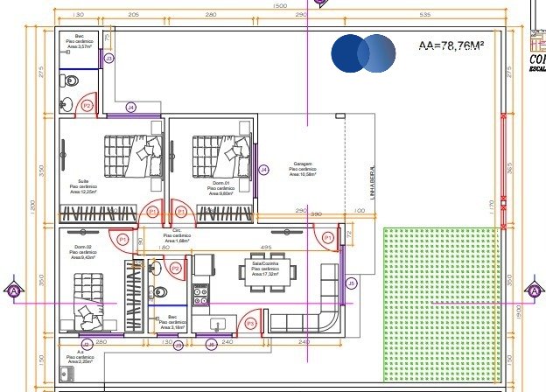The height and width of the screenshot is (392, 546).
Task: Select the J5 window tag by the sofa
Action: tap(352, 283)
